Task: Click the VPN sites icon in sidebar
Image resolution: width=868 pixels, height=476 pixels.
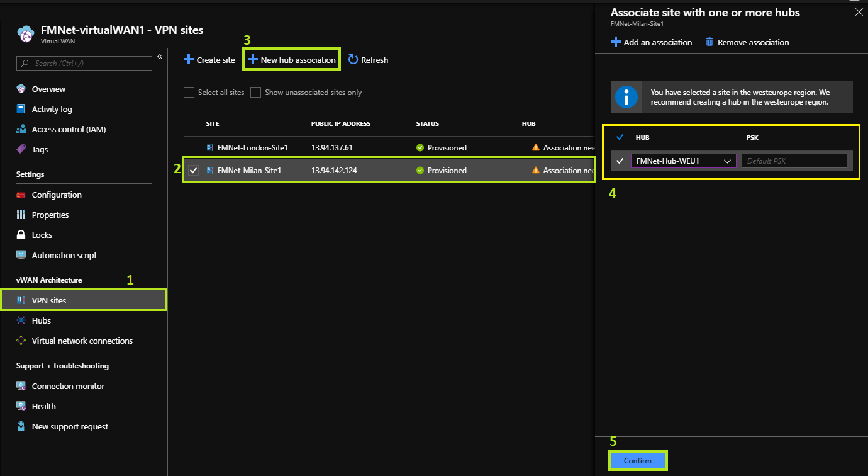Action: [x=21, y=300]
